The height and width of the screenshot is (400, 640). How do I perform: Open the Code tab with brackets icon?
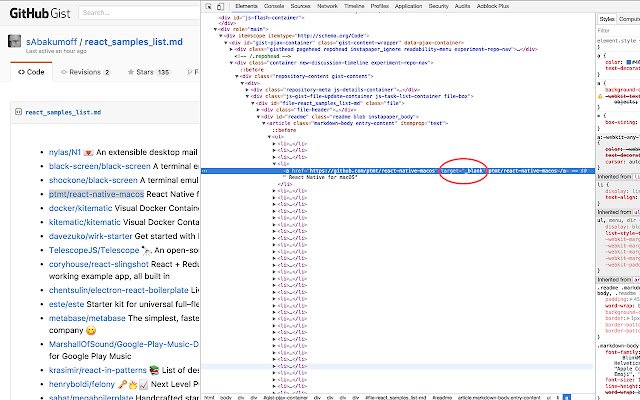[30, 72]
